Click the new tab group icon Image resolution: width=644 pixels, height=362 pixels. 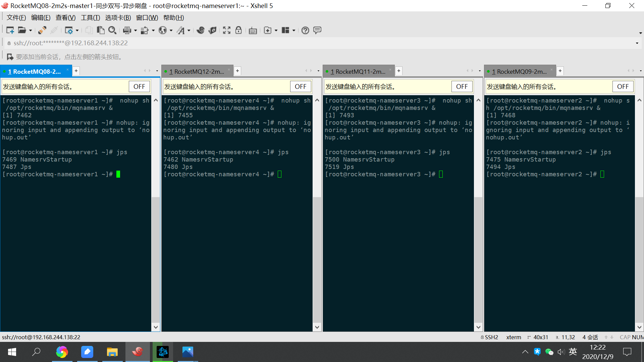[x=268, y=30]
